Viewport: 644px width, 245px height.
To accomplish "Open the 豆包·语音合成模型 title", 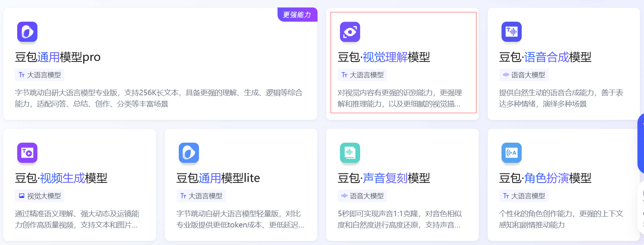I will click(545, 57).
